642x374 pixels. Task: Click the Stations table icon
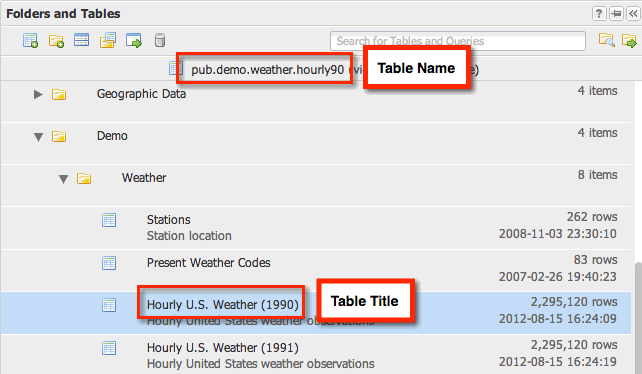tap(109, 220)
